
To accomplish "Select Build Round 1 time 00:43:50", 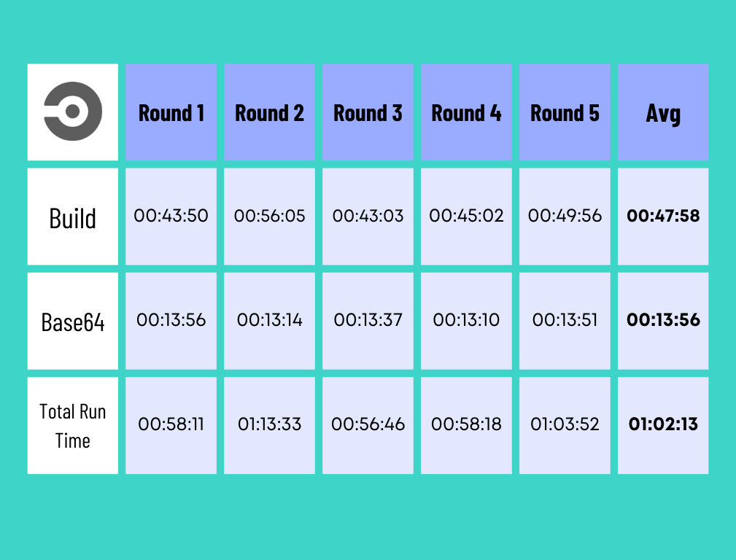I will tap(171, 216).
